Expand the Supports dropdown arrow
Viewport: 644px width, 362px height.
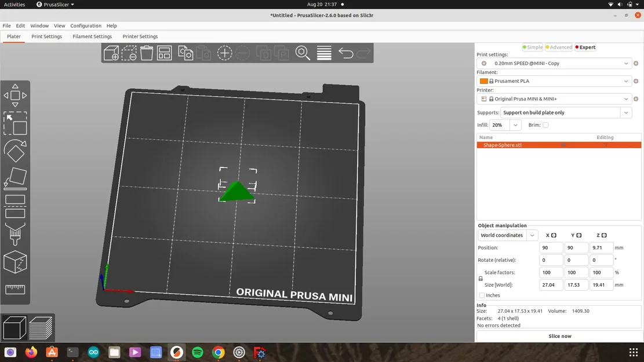[x=626, y=113]
